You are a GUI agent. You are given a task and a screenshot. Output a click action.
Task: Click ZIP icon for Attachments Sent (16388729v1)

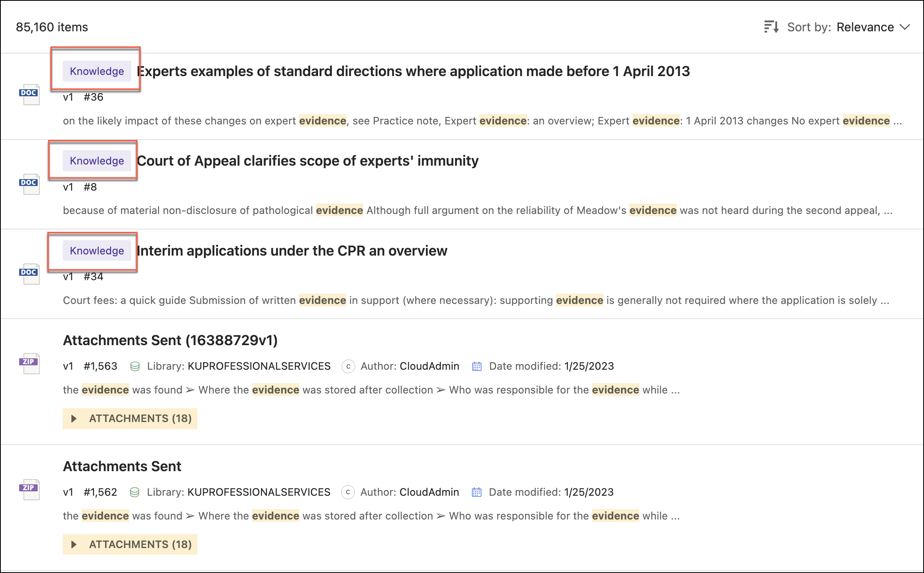point(30,363)
